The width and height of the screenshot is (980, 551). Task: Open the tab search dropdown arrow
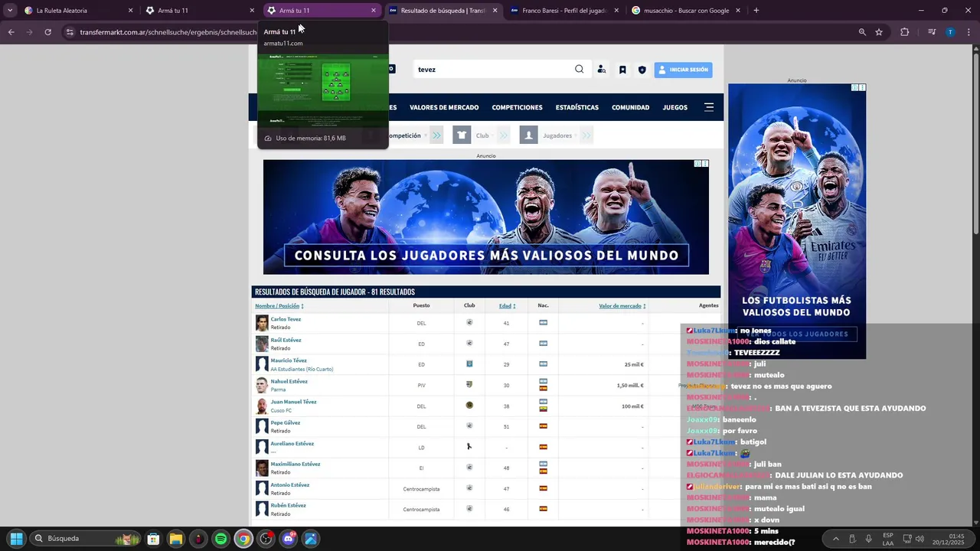click(9, 11)
